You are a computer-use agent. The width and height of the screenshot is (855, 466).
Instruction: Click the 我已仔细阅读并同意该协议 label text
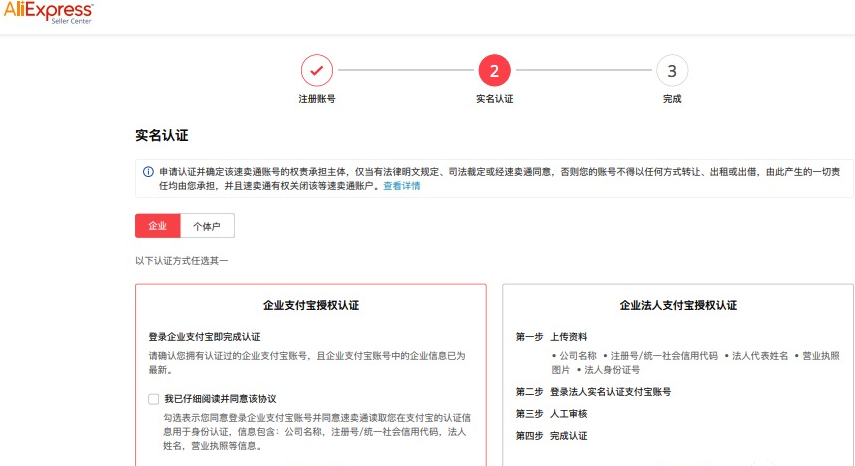(220, 399)
